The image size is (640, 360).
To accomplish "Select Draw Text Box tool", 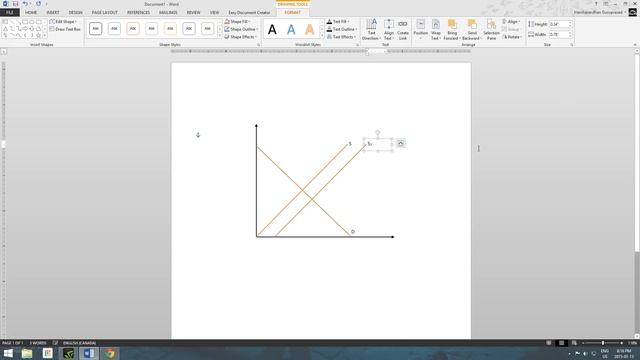I will 65,29.
